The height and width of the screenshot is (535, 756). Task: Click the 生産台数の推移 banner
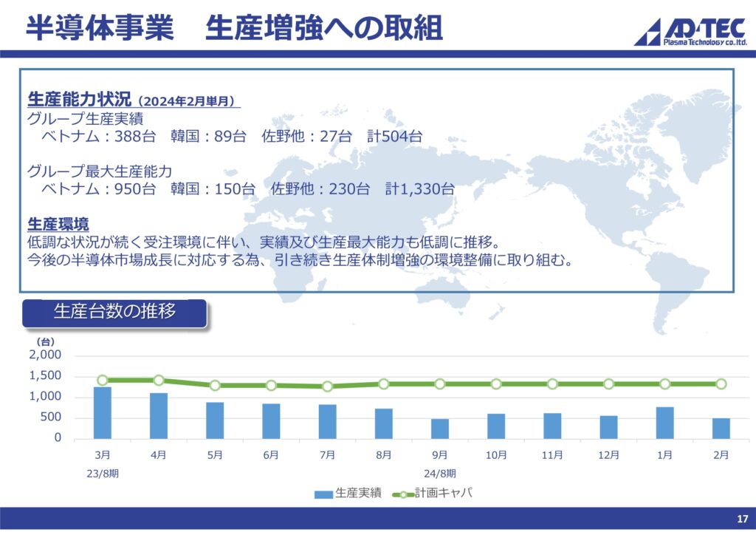(x=114, y=313)
